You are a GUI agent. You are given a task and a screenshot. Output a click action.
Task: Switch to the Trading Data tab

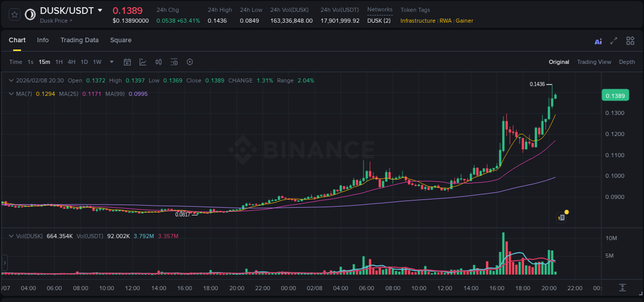pos(79,40)
